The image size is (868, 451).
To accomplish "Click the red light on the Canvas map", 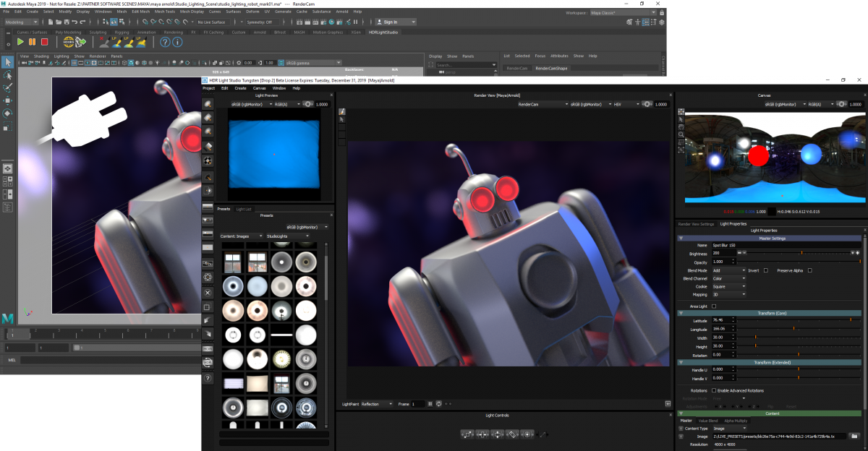I will (x=758, y=155).
